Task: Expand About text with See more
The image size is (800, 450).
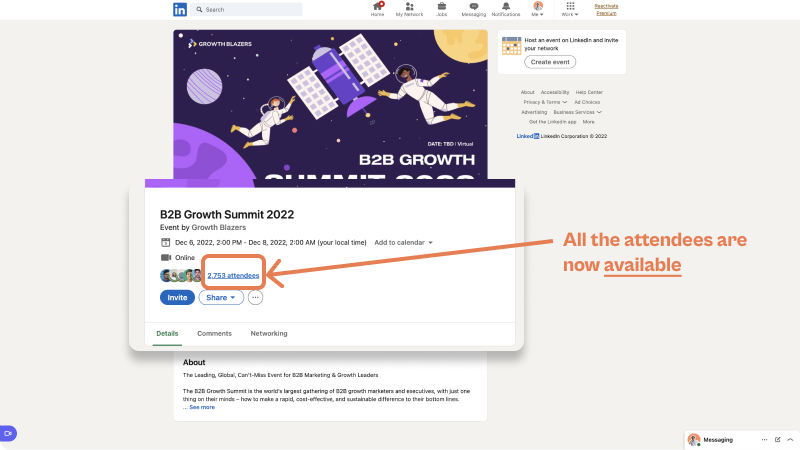Action: [x=202, y=407]
